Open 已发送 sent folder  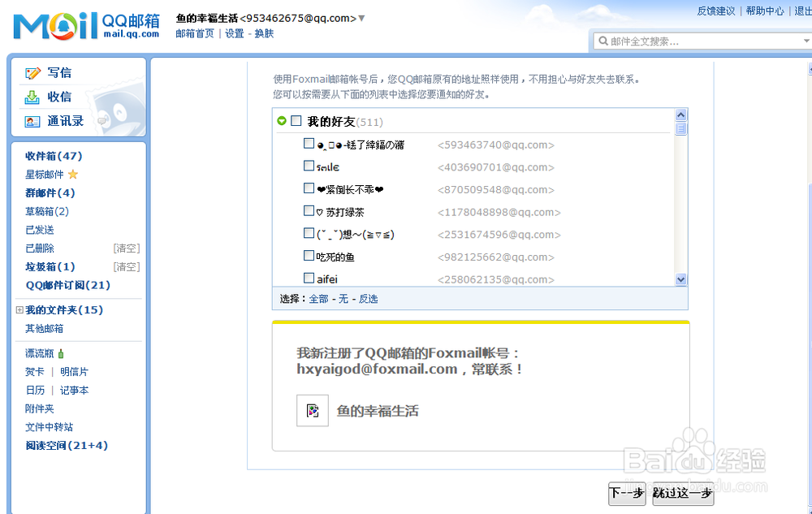click(40, 230)
